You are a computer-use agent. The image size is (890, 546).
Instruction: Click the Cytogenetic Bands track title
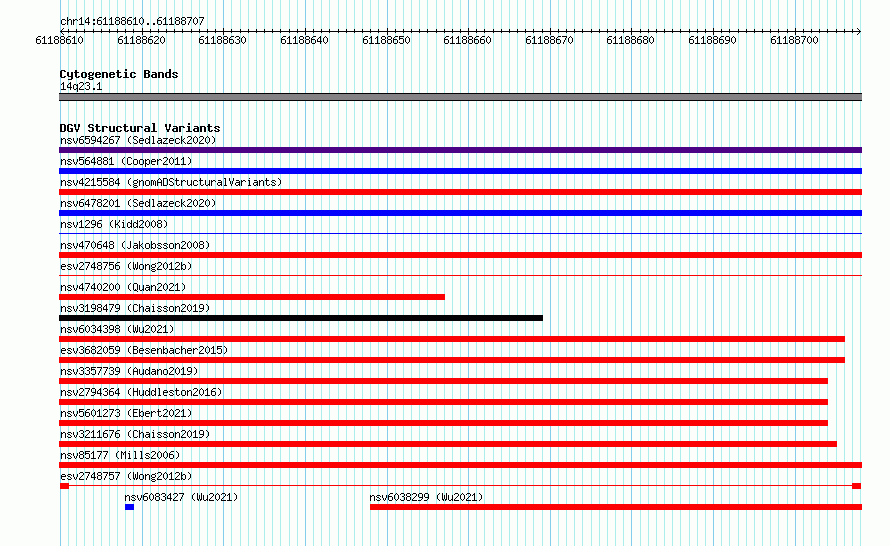(119, 74)
